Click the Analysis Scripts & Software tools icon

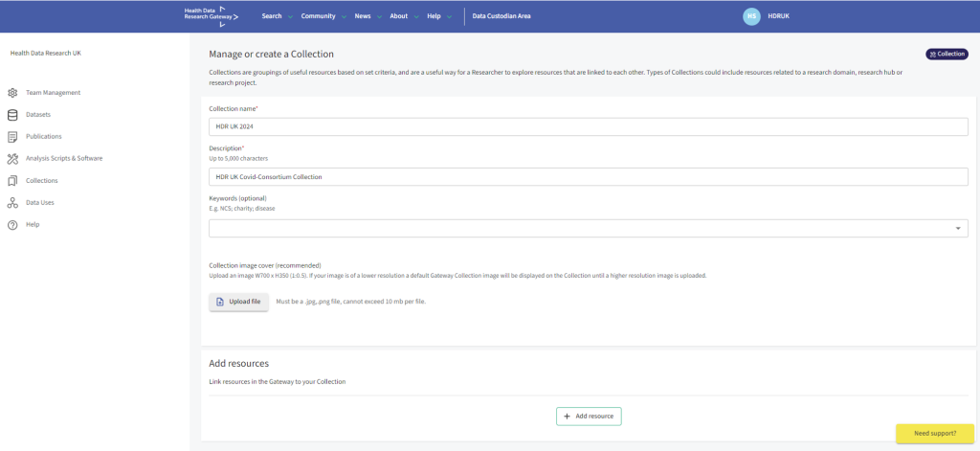coord(12,159)
